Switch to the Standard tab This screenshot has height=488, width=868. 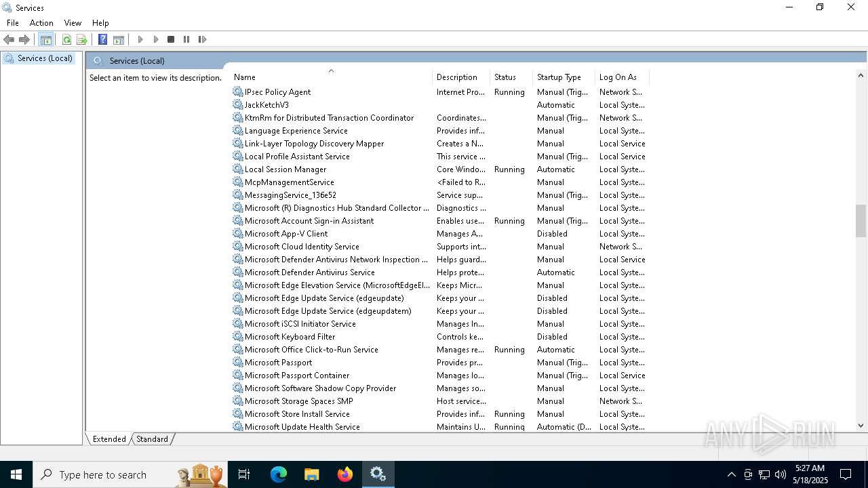tap(152, 439)
